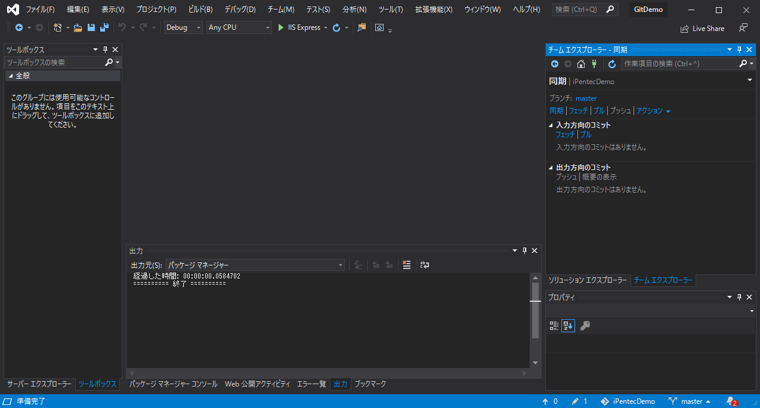Click the screenshot-style window icon in toolbar
Image resolution: width=760 pixels, height=408 pixels.
[x=379, y=28]
